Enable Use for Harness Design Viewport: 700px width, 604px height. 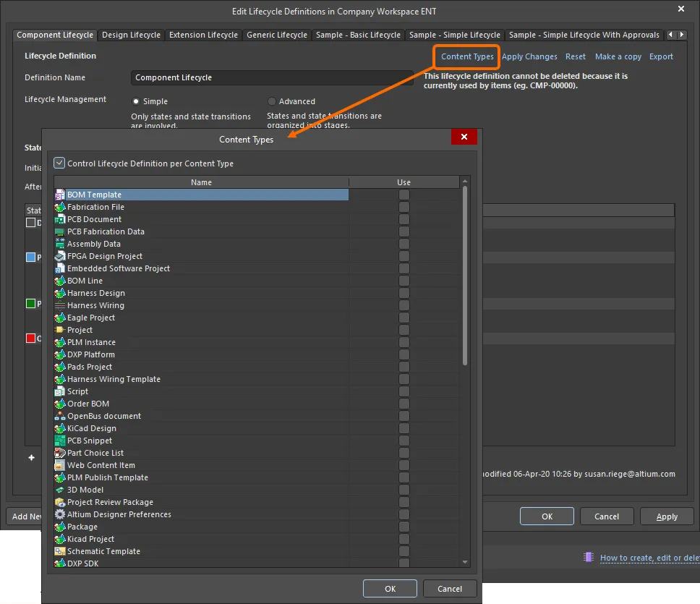[404, 293]
